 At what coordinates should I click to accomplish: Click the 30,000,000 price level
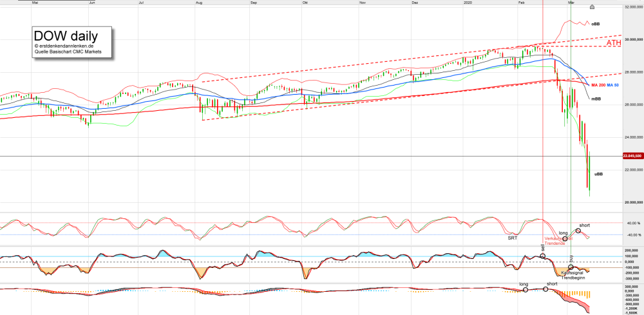[633, 39]
